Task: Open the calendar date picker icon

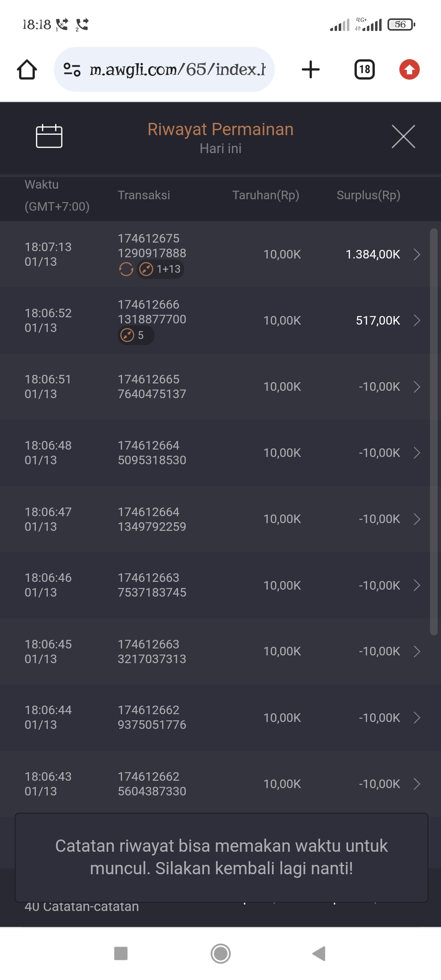Action: [49, 136]
